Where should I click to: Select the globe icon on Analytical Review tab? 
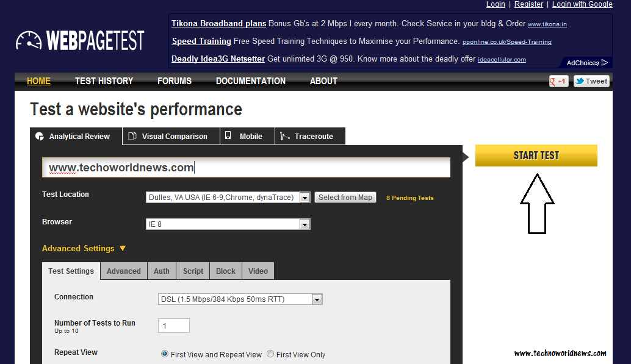pyautogui.click(x=40, y=136)
